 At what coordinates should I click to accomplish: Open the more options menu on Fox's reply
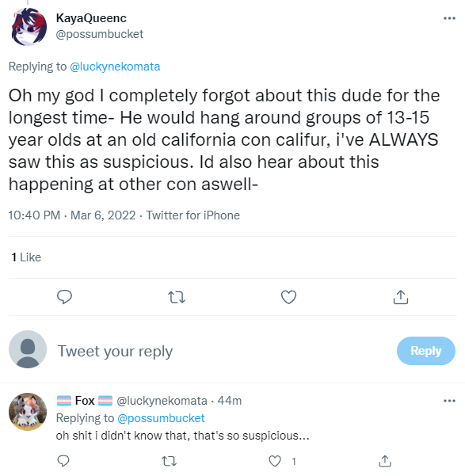[x=449, y=401]
